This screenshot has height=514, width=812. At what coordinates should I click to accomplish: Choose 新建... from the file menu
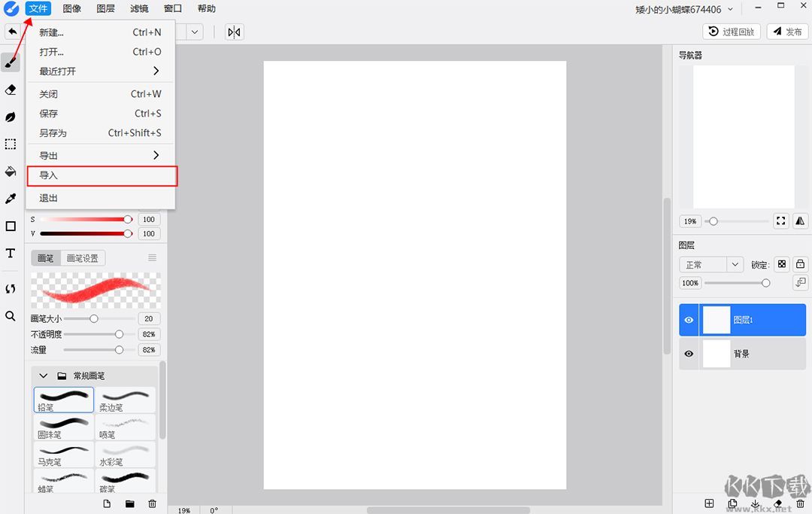click(x=101, y=32)
